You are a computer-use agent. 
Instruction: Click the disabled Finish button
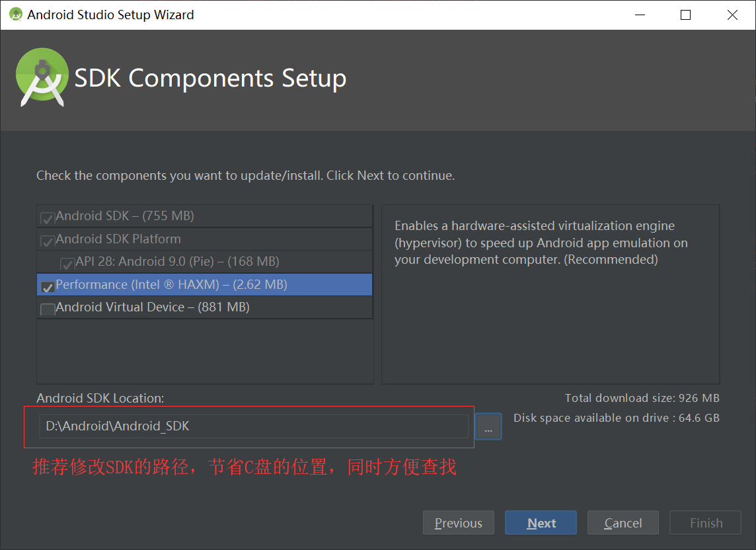tap(705, 523)
